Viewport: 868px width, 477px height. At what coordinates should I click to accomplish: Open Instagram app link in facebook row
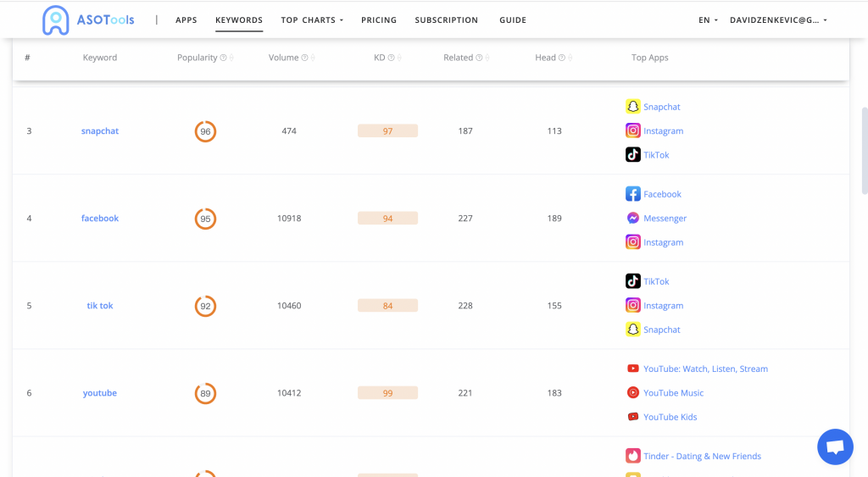tap(663, 242)
